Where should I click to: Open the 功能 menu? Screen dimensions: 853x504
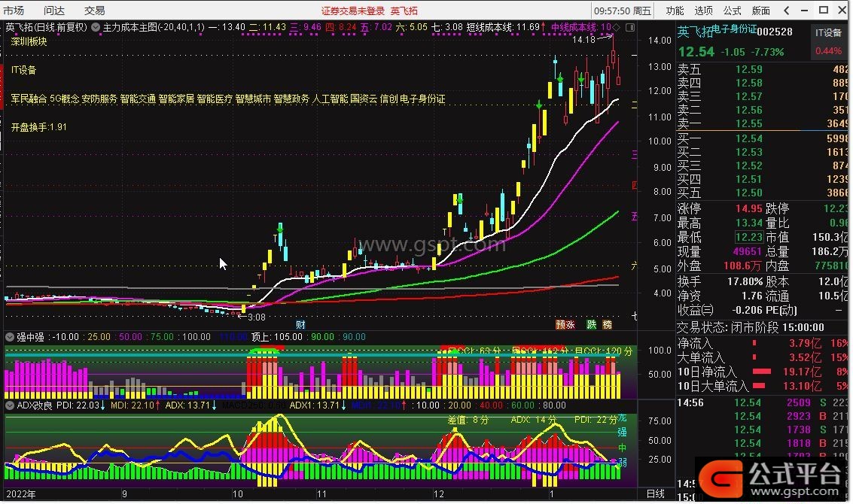(675, 11)
